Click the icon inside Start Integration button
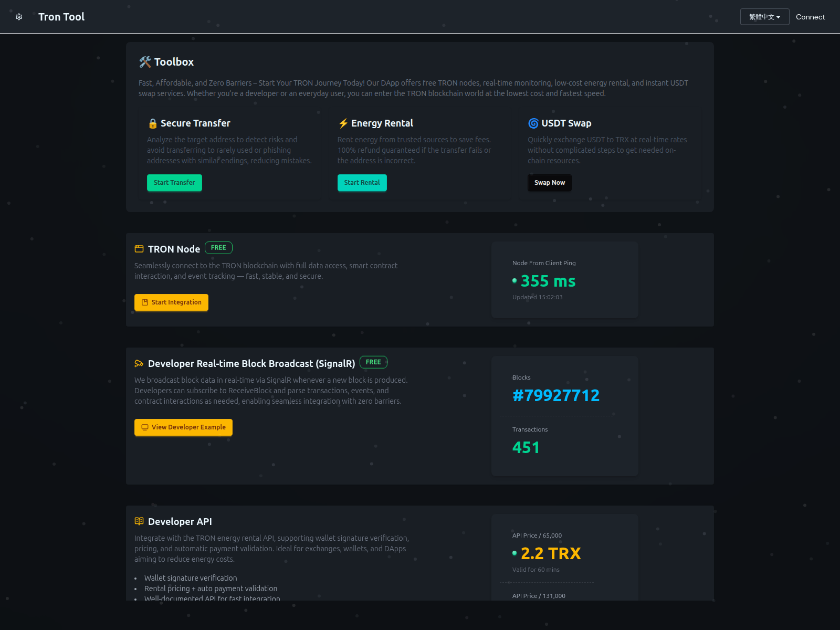840x630 pixels. pos(145,302)
